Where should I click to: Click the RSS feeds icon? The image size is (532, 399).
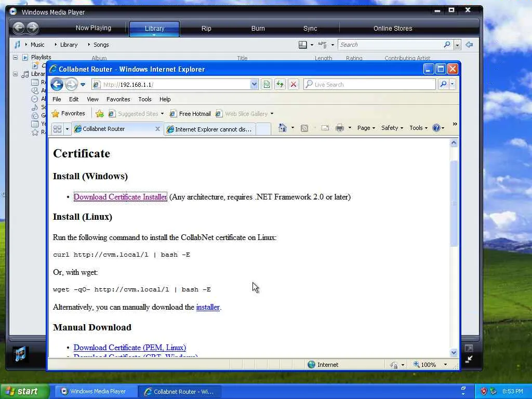coord(304,128)
